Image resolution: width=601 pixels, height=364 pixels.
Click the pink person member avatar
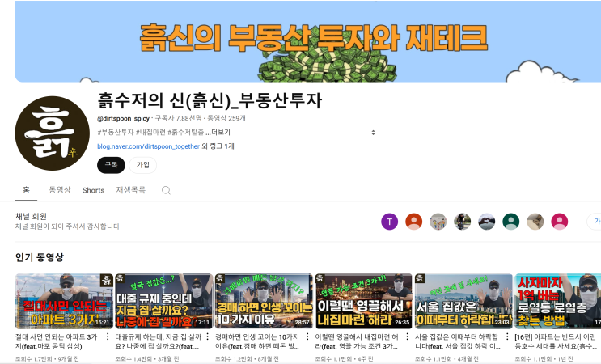tap(560, 222)
